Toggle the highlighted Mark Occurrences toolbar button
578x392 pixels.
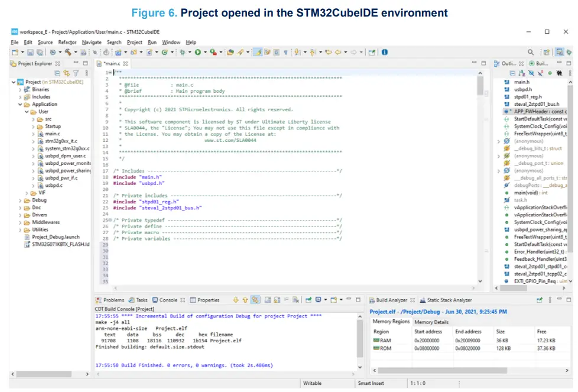click(x=258, y=52)
